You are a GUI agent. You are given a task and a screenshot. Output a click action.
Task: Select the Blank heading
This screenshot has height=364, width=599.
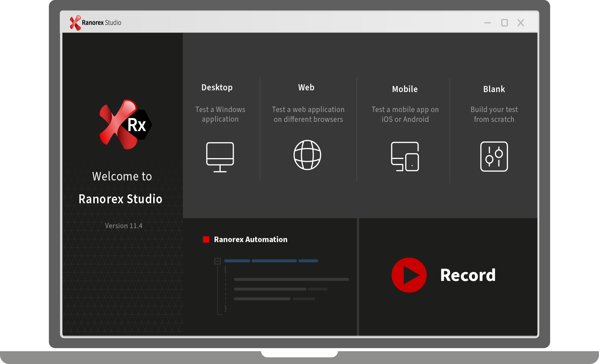494,89
